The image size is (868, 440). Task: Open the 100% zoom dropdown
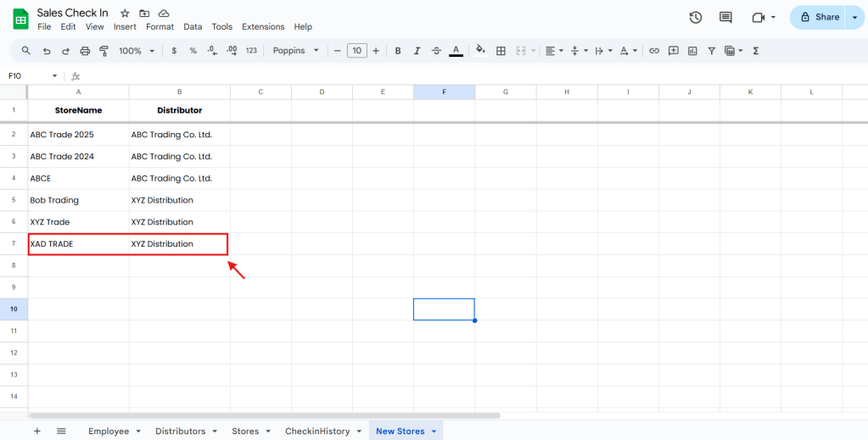[136, 51]
